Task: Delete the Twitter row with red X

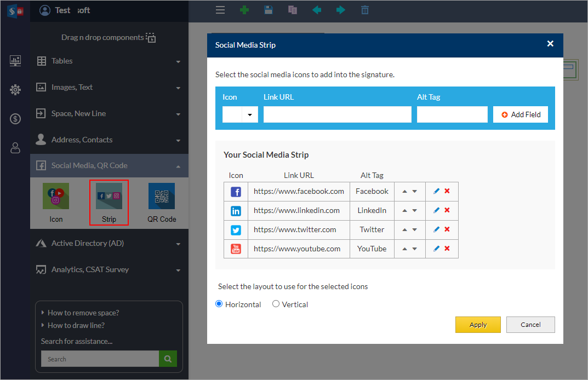Action: point(447,229)
